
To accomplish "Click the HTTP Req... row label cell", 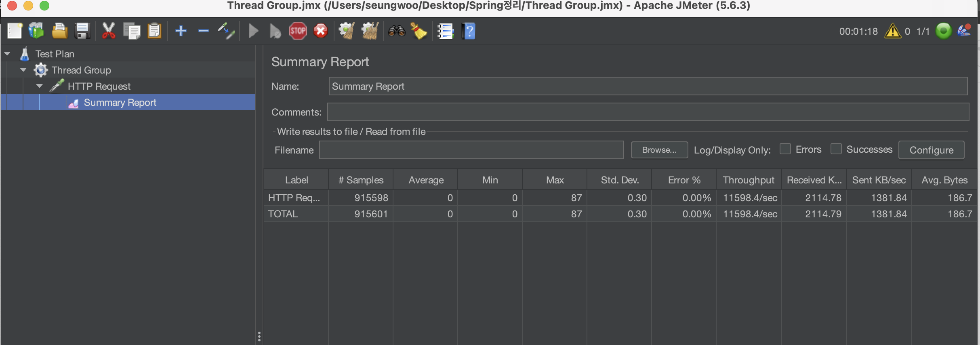I will click(296, 198).
